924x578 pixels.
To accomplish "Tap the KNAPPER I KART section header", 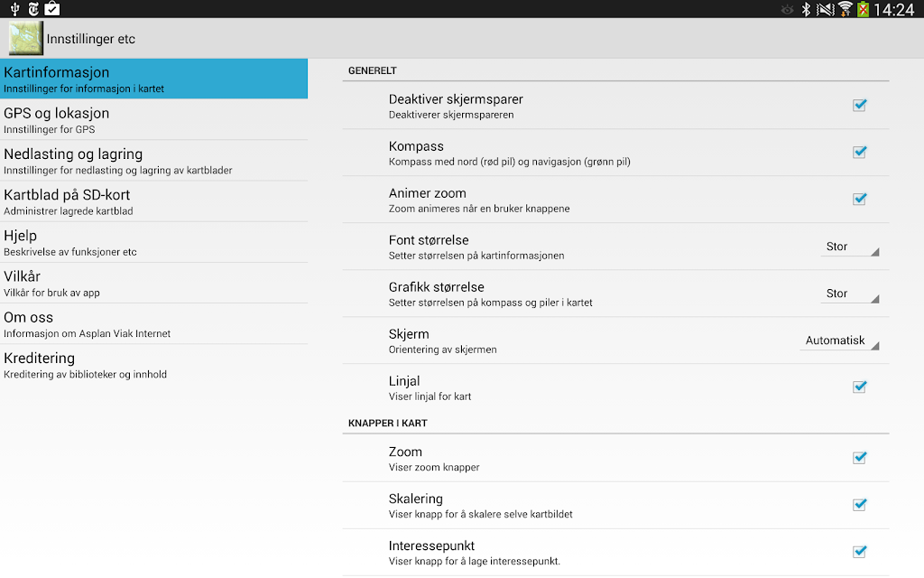I will point(388,424).
